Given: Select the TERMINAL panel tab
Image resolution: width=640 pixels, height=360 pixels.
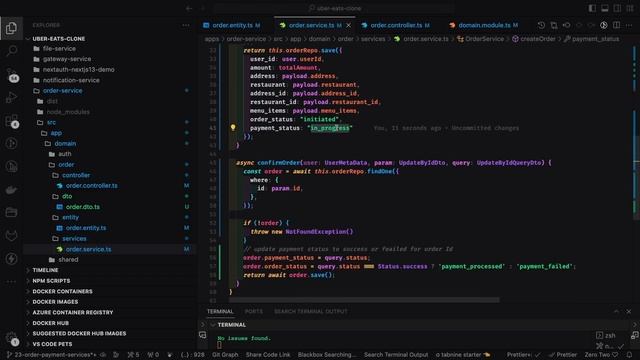Looking at the screenshot, I should tap(220, 311).
